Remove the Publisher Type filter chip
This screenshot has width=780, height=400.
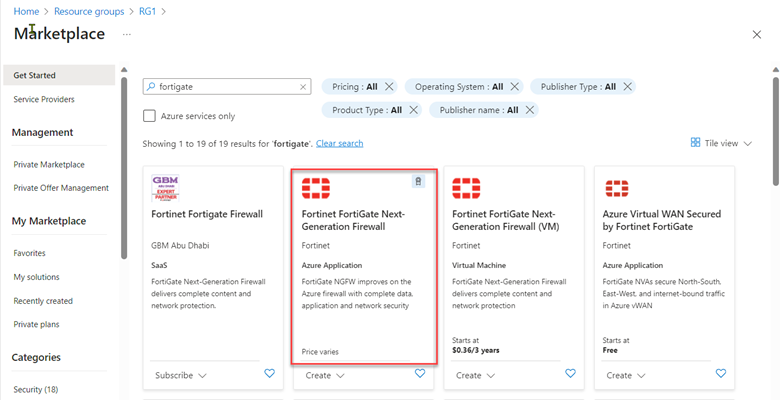pos(627,87)
